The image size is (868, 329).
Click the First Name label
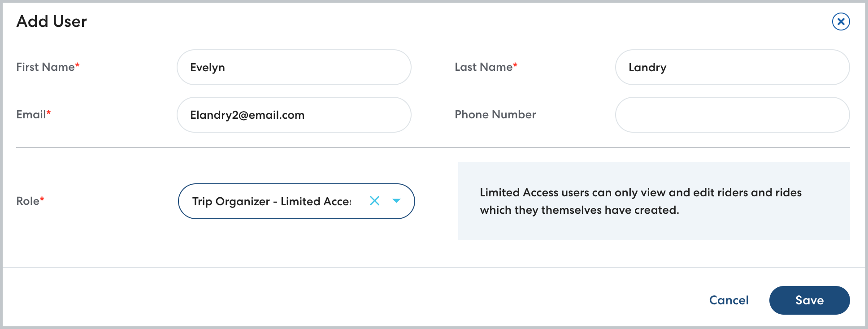coord(45,67)
